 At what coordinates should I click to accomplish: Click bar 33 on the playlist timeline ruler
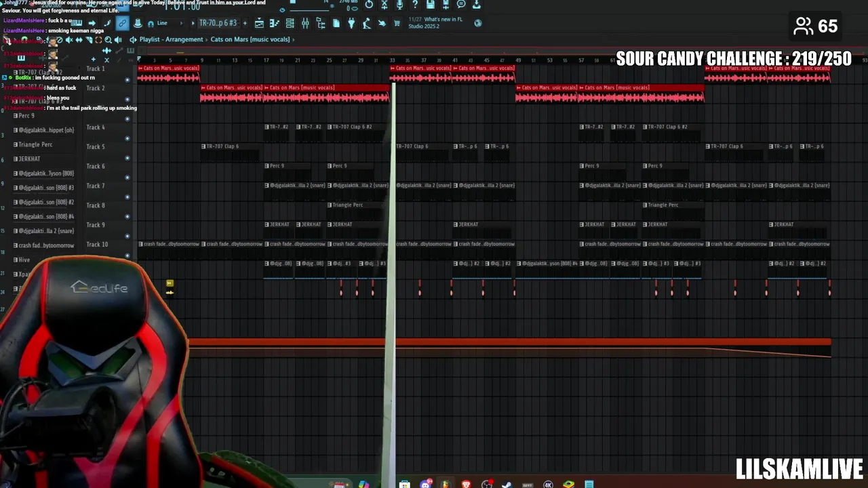(x=392, y=60)
